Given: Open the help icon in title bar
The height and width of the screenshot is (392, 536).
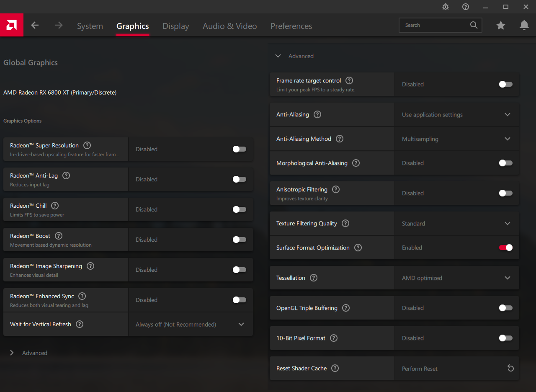Looking at the screenshot, I should coord(466,7).
